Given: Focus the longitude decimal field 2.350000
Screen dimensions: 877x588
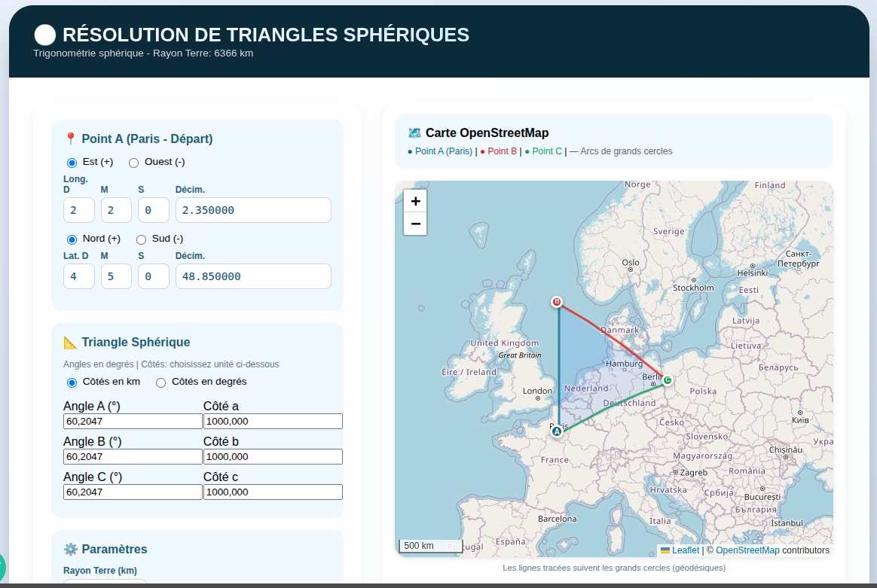Looking at the screenshot, I should [253, 210].
